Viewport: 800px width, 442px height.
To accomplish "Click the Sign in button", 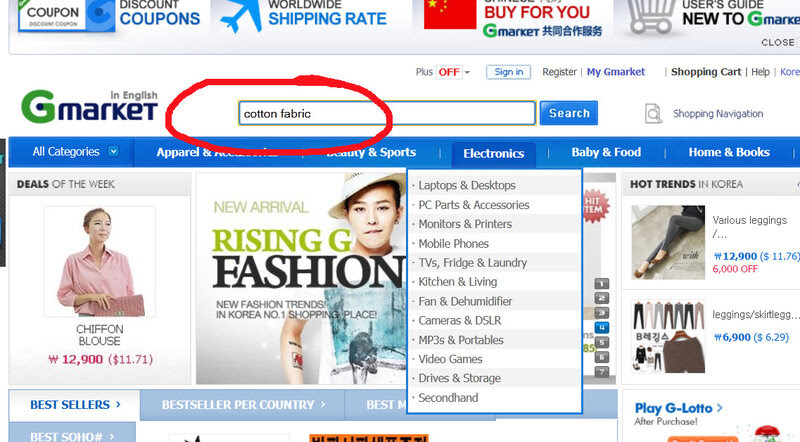I will tap(508, 72).
